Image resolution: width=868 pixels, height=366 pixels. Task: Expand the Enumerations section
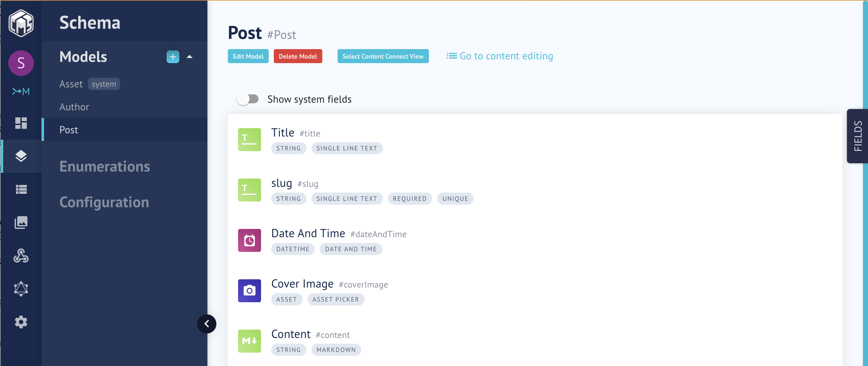[x=104, y=166]
